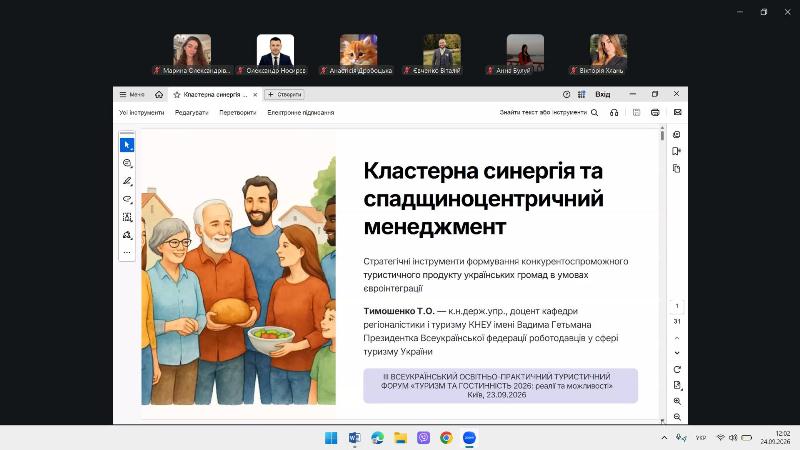The image size is (800, 450).
Task: Open Електронне підписання tab
Action: click(301, 113)
